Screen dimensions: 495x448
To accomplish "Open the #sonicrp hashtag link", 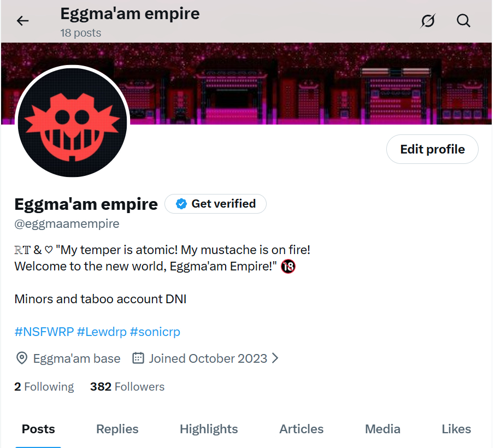I will pyautogui.click(x=155, y=332).
